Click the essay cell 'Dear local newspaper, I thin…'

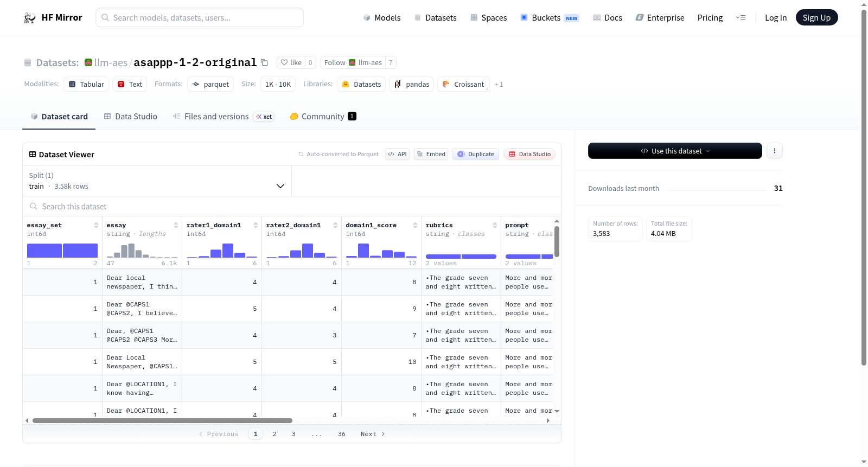click(x=142, y=282)
